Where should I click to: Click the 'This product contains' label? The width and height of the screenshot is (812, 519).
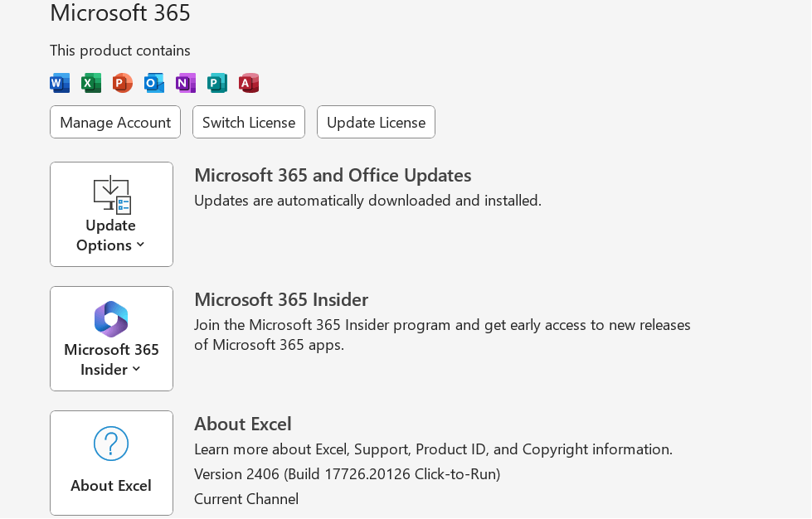(120, 51)
